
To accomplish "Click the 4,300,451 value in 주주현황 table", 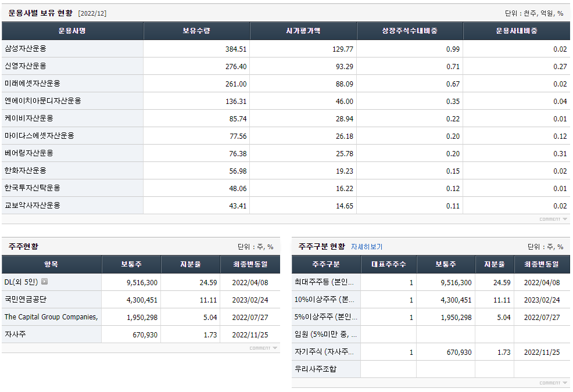I will (x=142, y=300).
